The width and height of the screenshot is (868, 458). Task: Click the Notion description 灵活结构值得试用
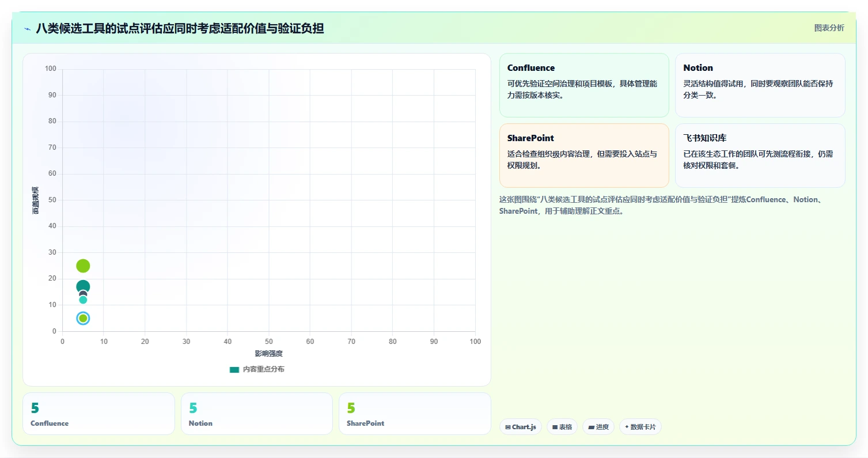tap(758, 89)
